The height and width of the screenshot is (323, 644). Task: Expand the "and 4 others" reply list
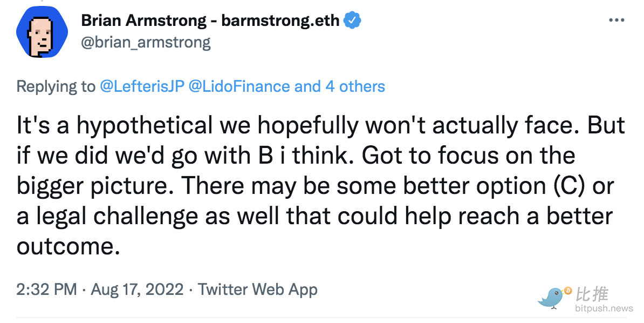(x=340, y=86)
